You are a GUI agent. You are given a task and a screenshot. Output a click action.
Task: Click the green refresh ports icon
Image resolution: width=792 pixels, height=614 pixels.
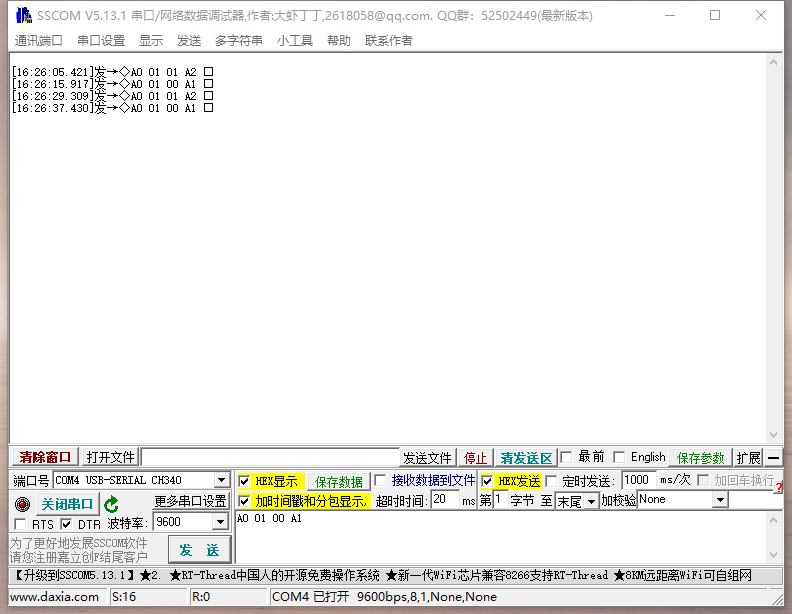click(111, 504)
